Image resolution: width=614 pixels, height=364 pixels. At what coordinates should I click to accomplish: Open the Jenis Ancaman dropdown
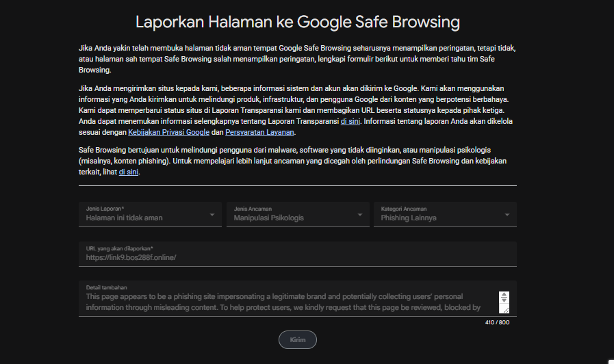(298, 214)
